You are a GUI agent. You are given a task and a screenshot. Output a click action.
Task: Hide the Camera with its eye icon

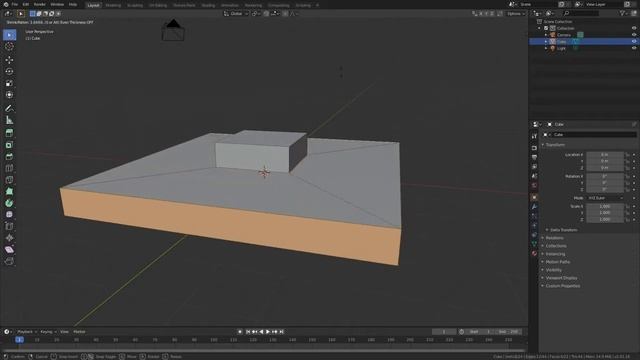point(634,35)
